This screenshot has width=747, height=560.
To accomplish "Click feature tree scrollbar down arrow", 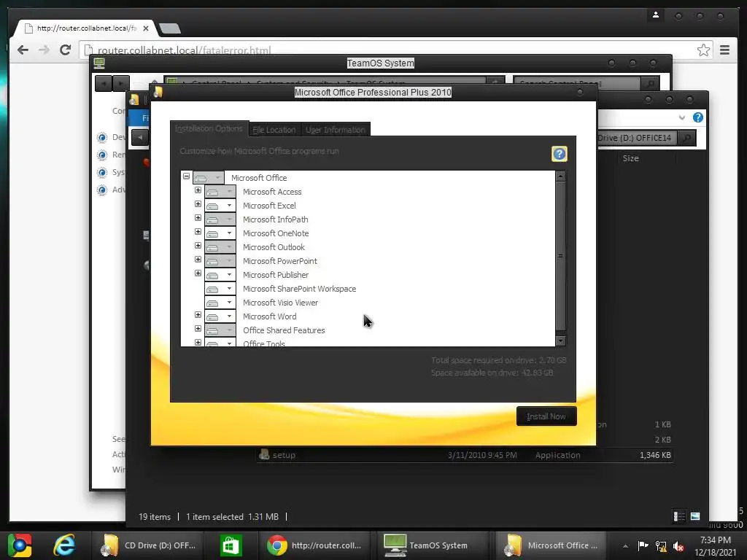I will click(561, 341).
